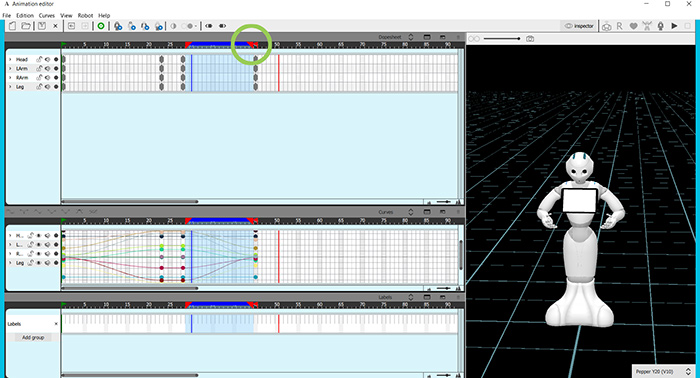The image size is (700, 378).
Task: Open an animation file via folder icon
Action: (26, 26)
